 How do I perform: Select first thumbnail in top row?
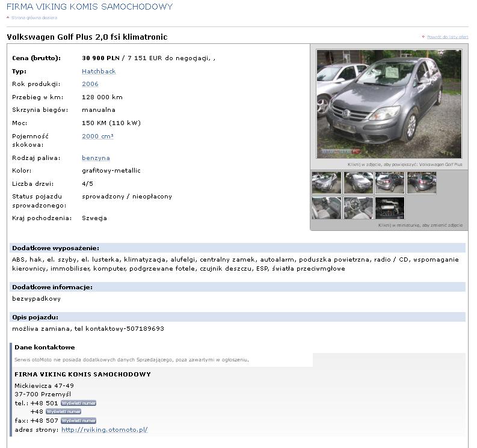(327, 183)
